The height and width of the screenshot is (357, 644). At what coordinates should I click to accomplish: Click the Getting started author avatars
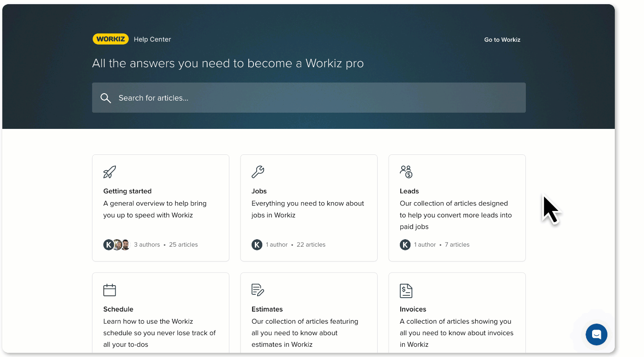pyautogui.click(x=117, y=245)
